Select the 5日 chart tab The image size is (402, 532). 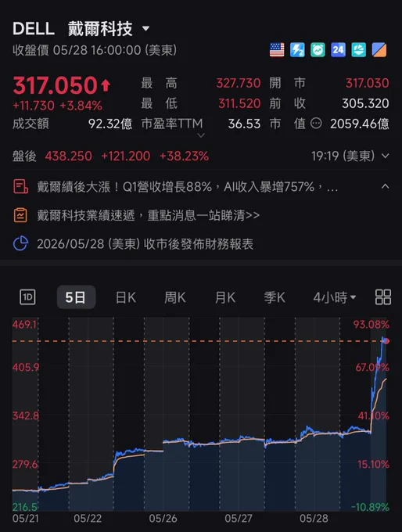(76, 297)
